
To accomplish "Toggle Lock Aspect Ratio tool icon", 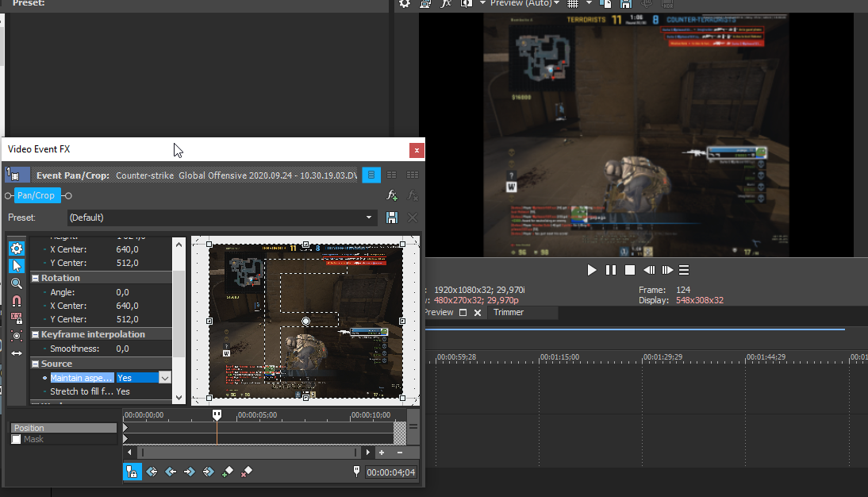I will click(x=17, y=318).
